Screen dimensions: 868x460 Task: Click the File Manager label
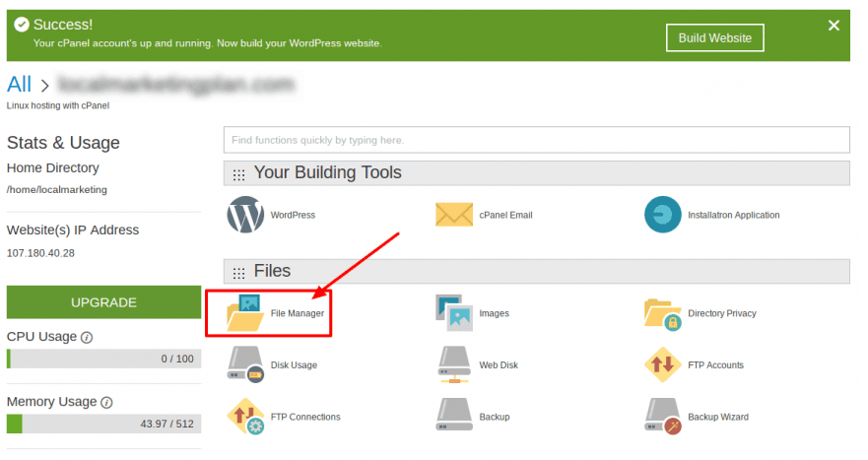[x=298, y=313]
